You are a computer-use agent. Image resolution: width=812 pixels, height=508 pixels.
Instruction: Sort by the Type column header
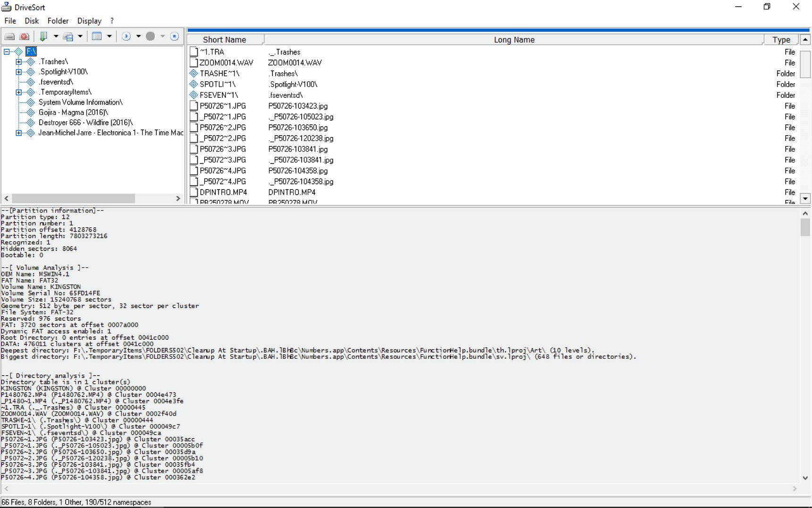tap(781, 40)
